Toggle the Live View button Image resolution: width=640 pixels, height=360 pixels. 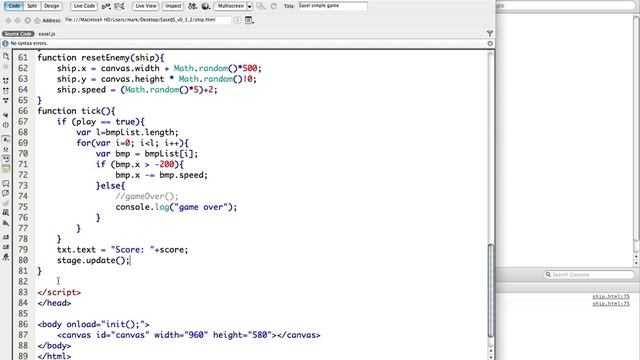[x=146, y=6]
